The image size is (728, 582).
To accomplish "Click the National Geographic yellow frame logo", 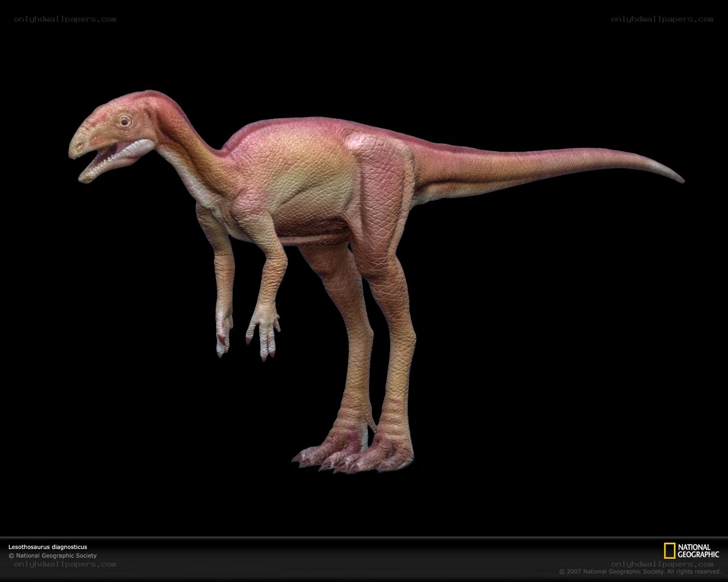I will click(669, 551).
